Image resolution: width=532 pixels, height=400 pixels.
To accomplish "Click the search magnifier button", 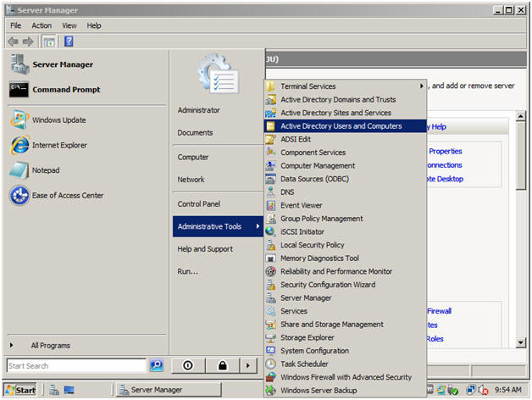I will tap(157, 365).
